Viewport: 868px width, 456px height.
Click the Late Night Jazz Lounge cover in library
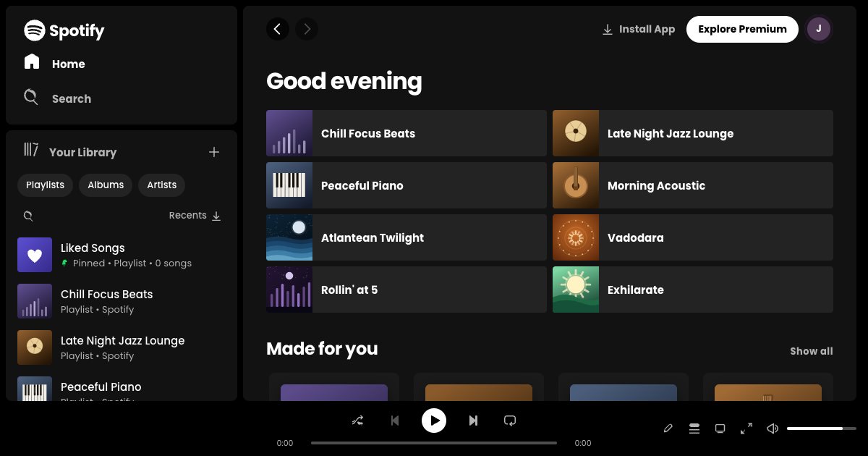click(x=35, y=347)
